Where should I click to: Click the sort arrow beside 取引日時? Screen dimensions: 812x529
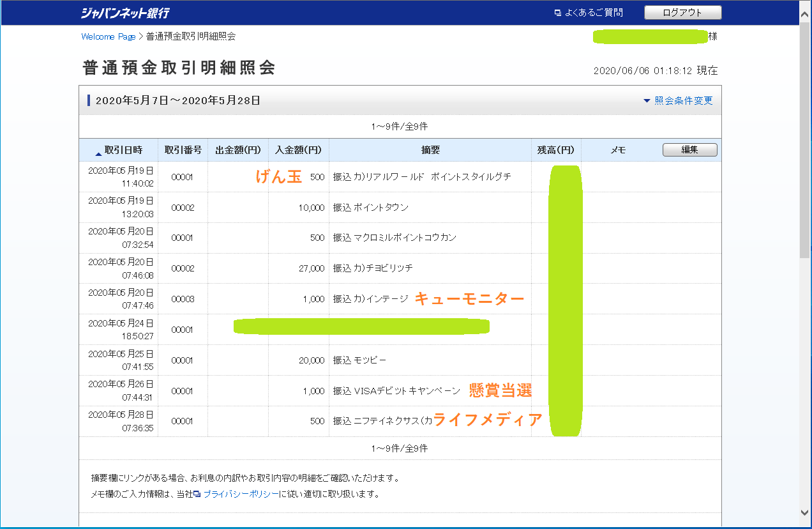point(98,153)
